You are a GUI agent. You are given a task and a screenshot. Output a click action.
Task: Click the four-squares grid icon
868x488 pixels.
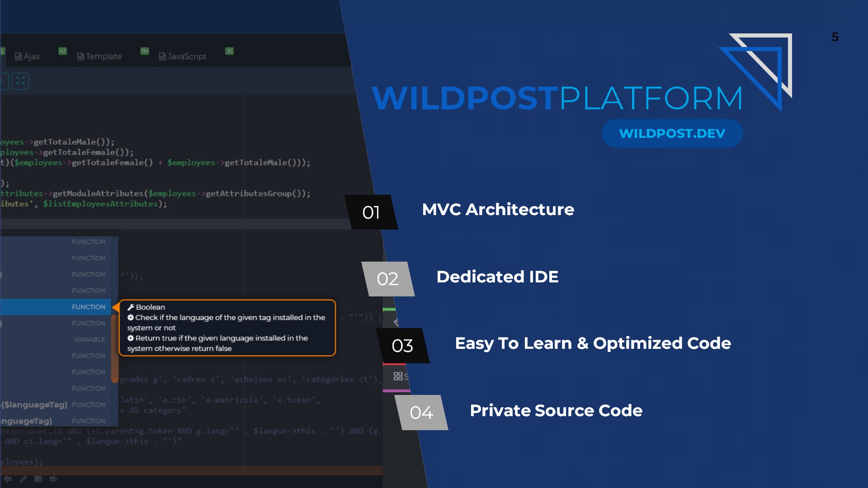(x=398, y=376)
